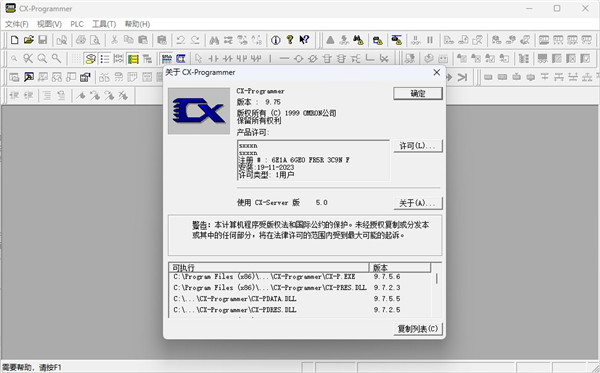
Task: Click the 需要帮助，请按F1 status bar text
Action: tap(32, 367)
